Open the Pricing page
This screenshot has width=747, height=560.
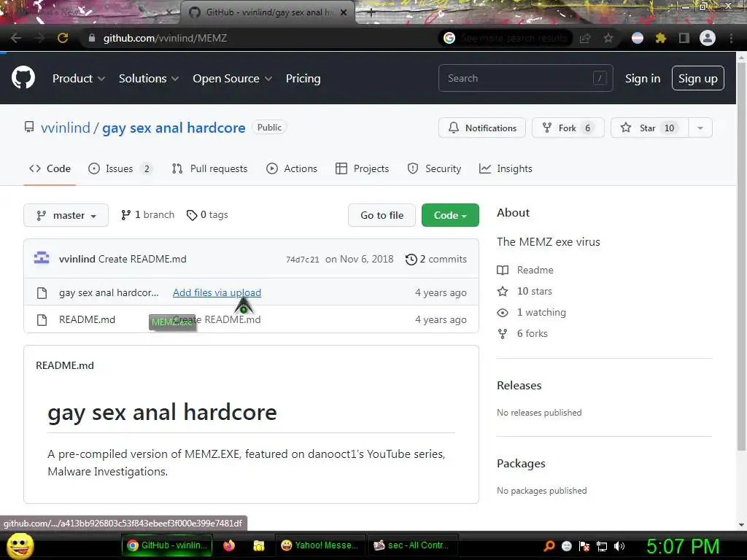click(303, 78)
